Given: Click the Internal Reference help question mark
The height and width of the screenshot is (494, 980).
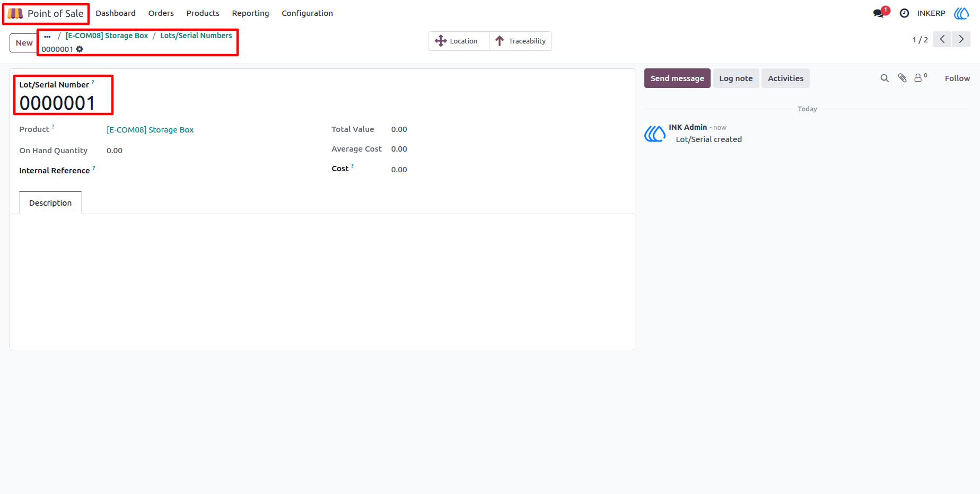Looking at the screenshot, I should (x=94, y=168).
